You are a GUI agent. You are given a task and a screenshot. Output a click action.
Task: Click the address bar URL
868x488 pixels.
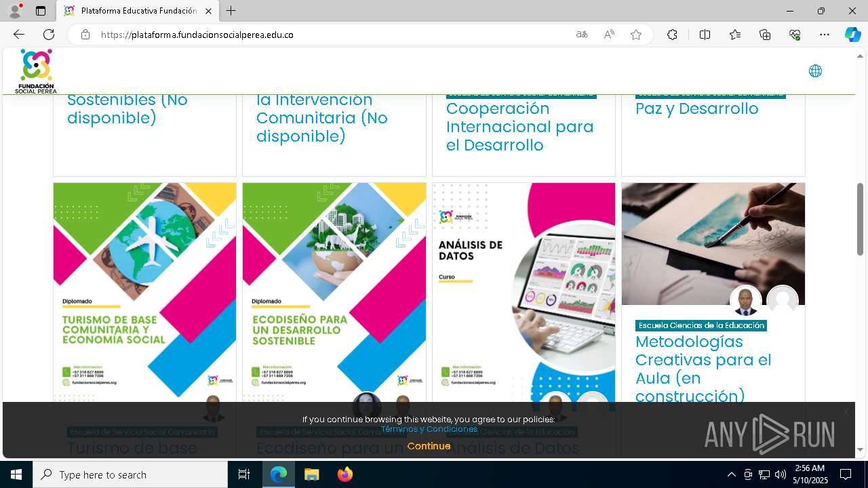(x=197, y=35)
